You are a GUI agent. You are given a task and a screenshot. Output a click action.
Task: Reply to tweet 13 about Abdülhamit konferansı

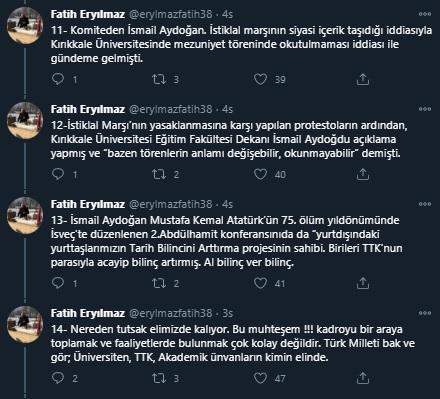pos(58,283)
